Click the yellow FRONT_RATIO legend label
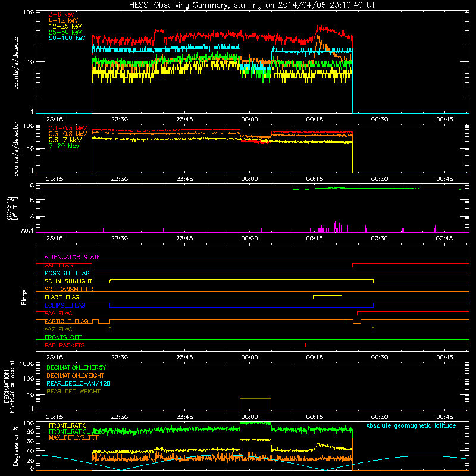Screen dimensions: 476x476 click(x=68, y=425)
